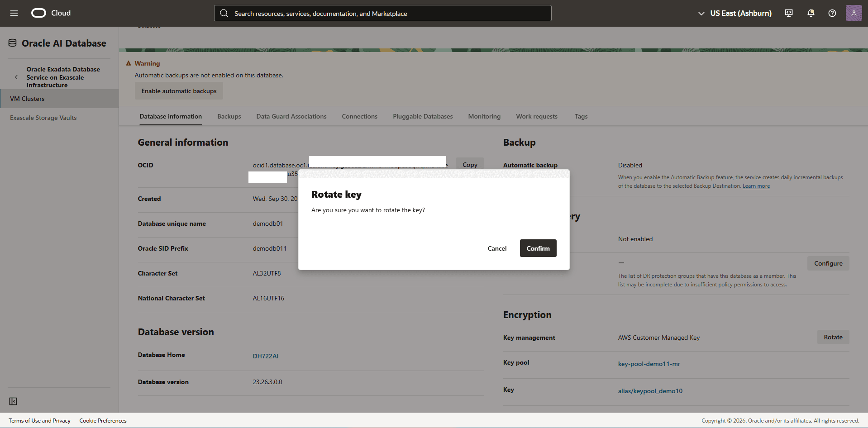Open Cookie Preferences
This screenshot has height=428, width=868.
[x=103, y=421]
